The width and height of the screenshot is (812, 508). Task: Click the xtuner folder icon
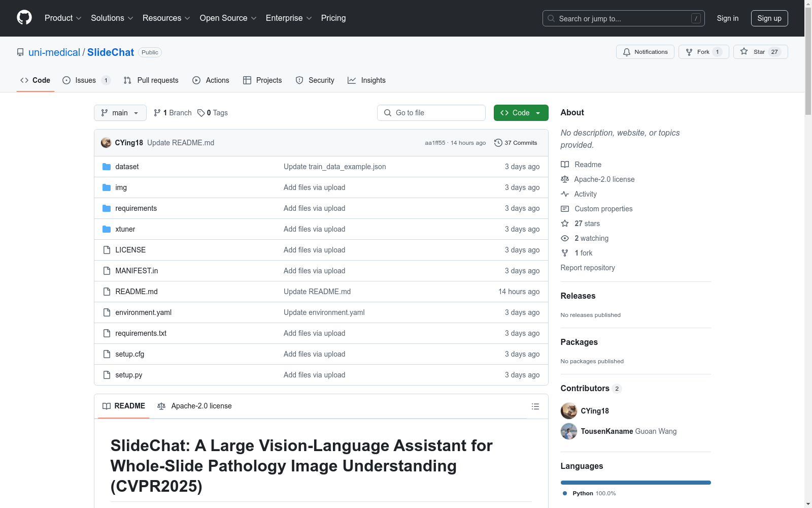point(107,229)
